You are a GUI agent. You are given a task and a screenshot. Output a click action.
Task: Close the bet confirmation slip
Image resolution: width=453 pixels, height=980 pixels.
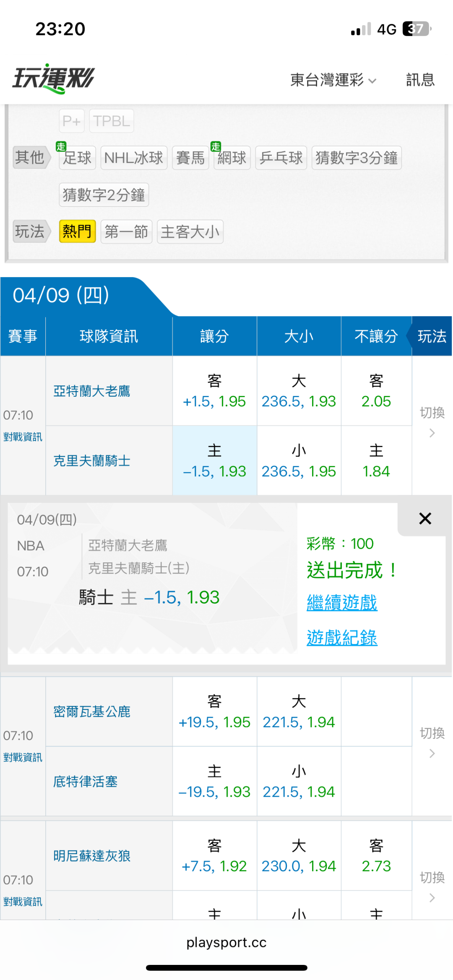425,519
